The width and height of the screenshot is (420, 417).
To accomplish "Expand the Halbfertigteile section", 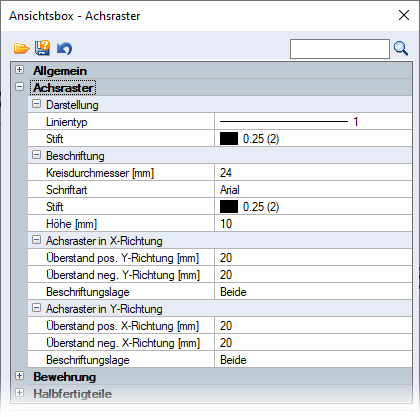I will click(x=20, y=393).
